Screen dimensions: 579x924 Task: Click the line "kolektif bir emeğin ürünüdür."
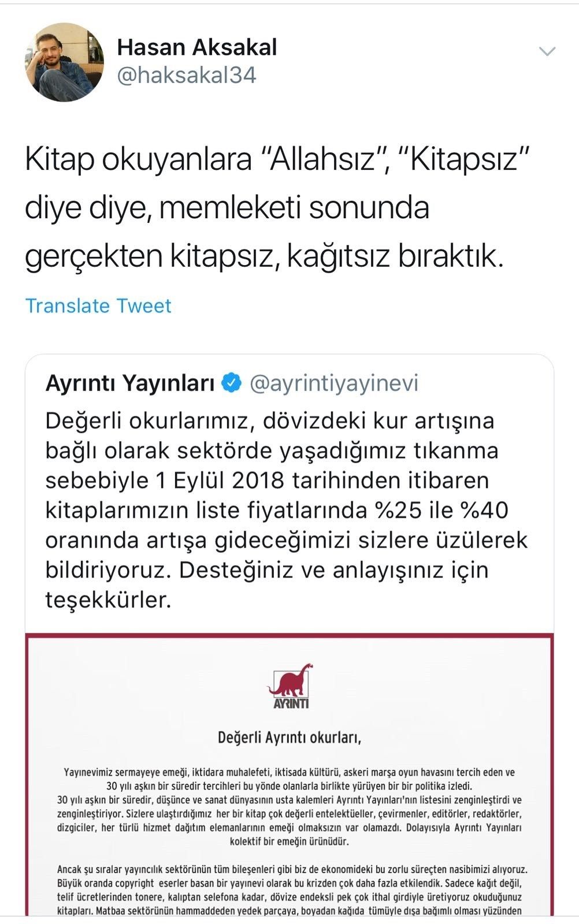coord(289,841)
